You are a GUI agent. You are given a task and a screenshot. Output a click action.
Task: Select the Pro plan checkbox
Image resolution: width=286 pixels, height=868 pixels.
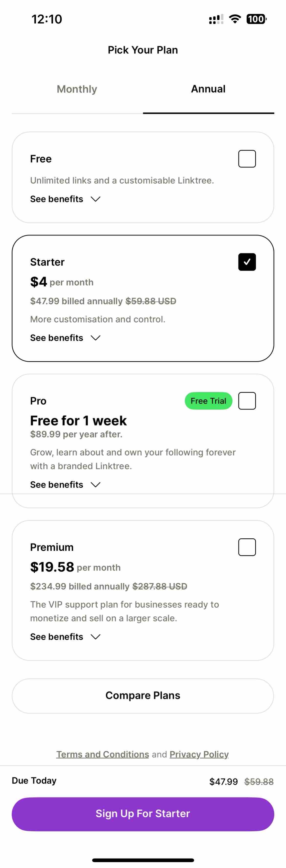[x=247, y=401]
